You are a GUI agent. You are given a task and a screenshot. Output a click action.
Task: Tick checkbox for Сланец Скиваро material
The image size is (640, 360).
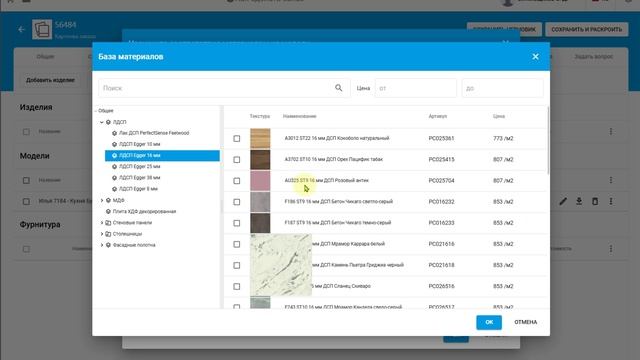tap(237, 287)
